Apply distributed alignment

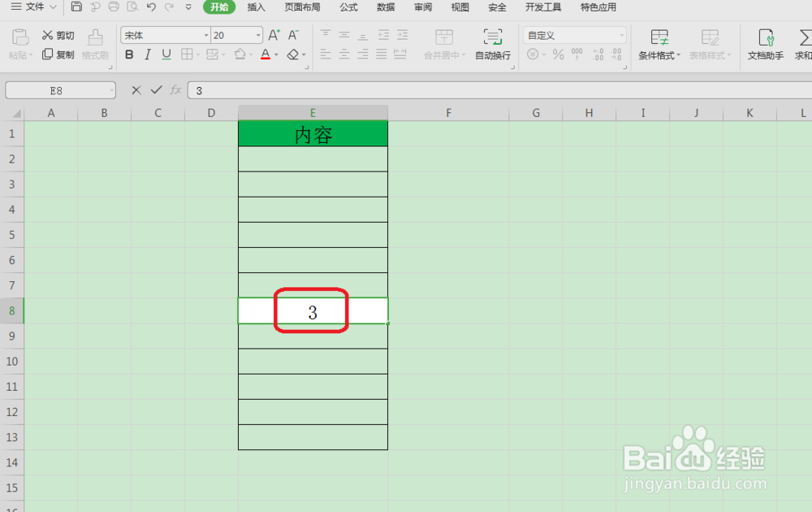click(x=400, y=54)
